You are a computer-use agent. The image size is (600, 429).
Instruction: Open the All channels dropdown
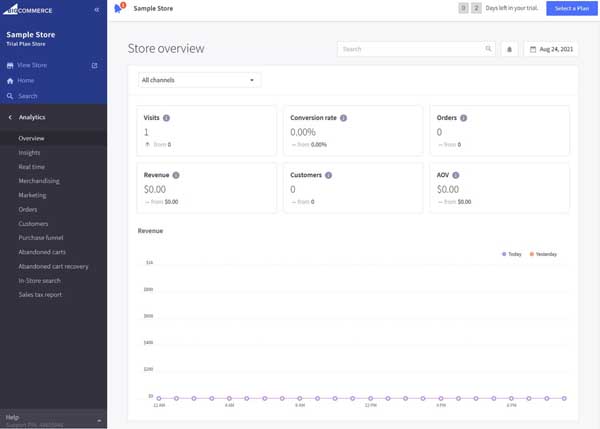(199, 80)
